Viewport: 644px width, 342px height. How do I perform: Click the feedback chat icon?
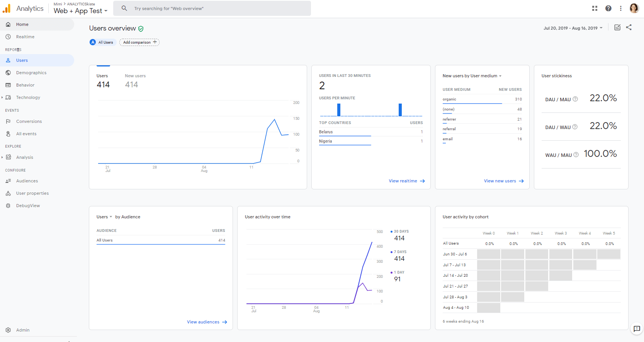(637, 329)
